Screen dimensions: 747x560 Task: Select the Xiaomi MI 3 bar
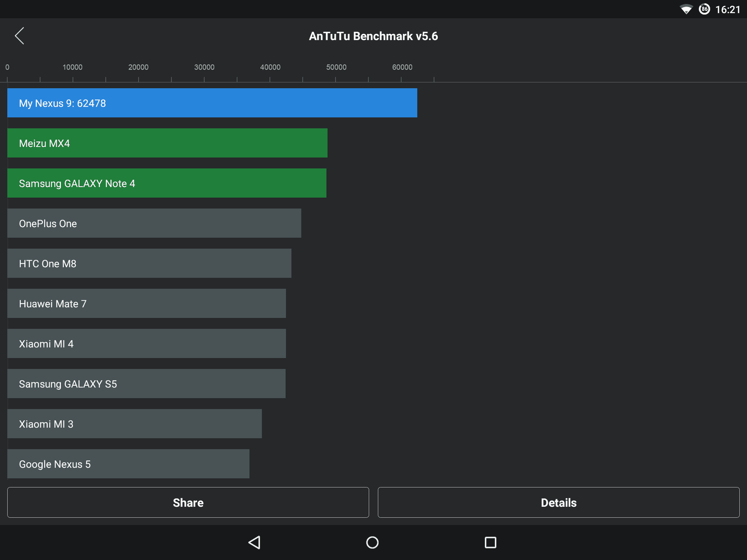coord(135,423)
